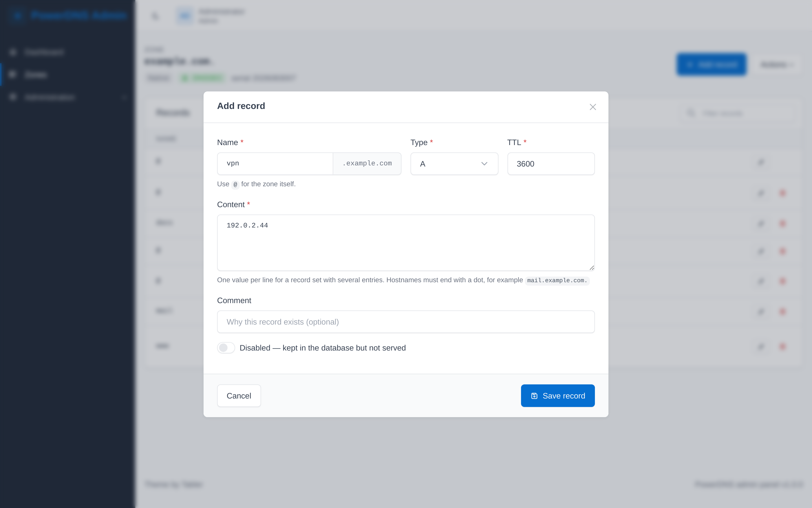Save the new DNS record
Viewport: 812px width, 508px height.
tap(557, 395)
